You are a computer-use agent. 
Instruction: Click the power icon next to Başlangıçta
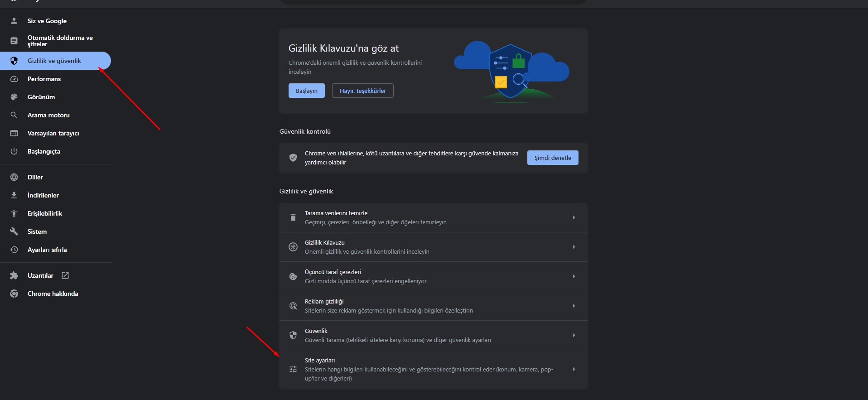pos(14,151)
